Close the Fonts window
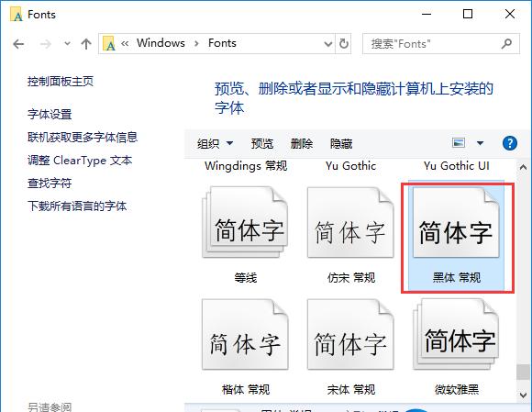 point(510,14)
